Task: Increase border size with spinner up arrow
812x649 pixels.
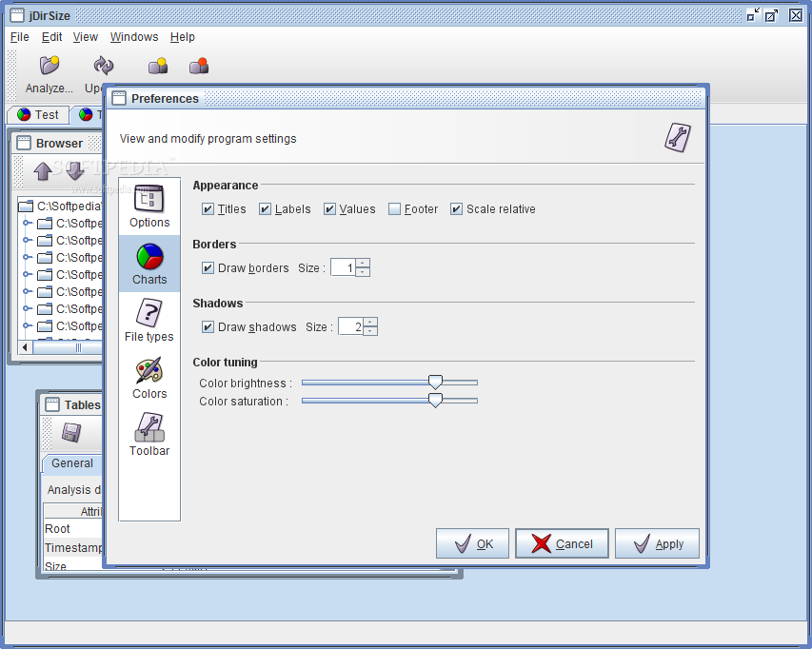Action: 363,263
